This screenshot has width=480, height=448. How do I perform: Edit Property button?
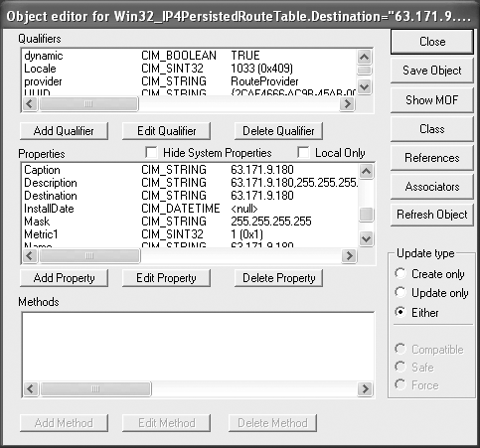(166, 278)
